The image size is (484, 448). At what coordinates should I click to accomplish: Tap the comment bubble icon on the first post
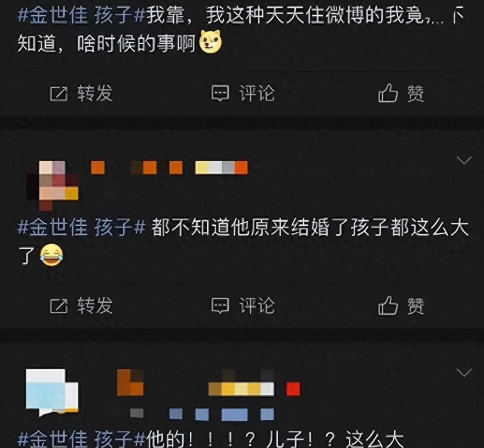click(220, 93)
